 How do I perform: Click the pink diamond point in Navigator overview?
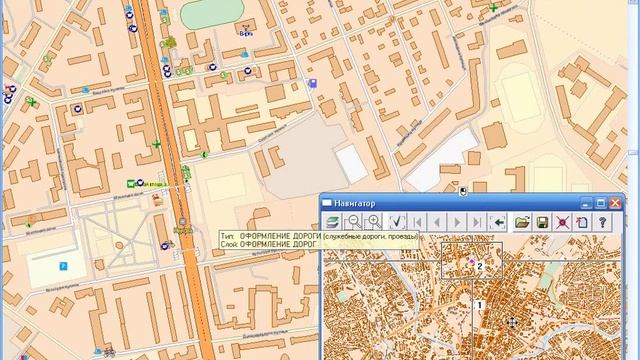point(472,261)
